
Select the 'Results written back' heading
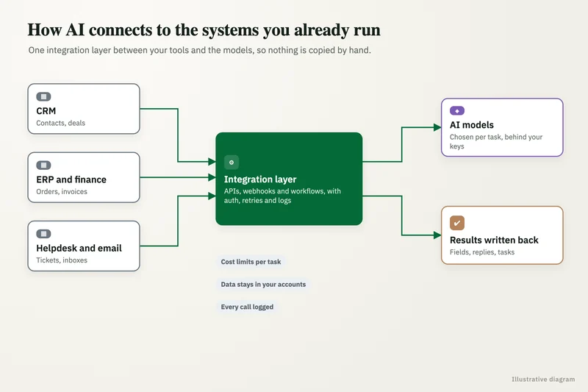coord(494,240)
